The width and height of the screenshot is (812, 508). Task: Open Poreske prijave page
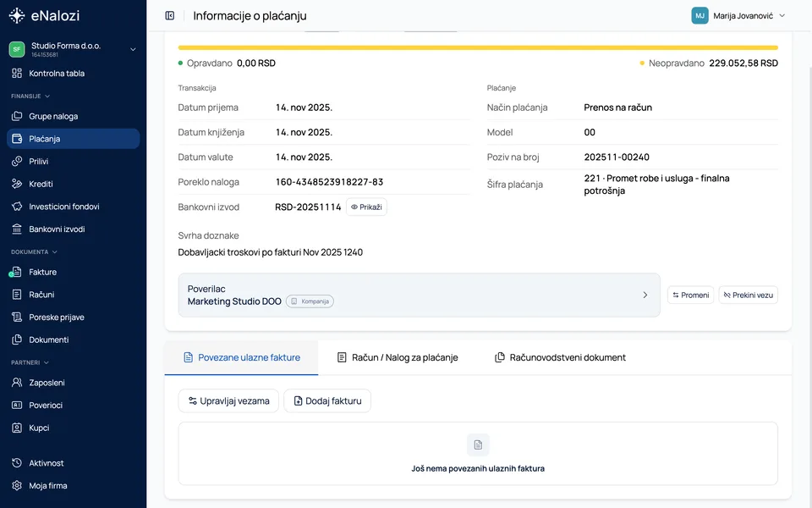(73, 317)
